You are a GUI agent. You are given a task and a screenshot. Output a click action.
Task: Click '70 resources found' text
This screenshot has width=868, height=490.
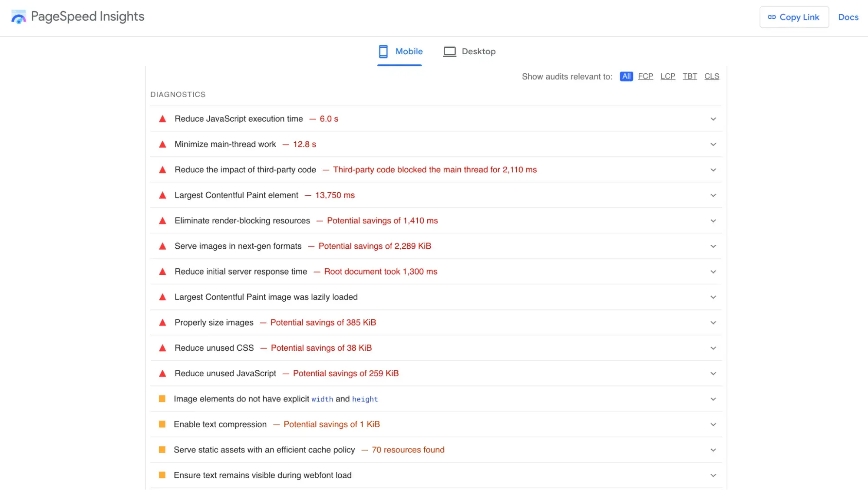pos(408,450)
